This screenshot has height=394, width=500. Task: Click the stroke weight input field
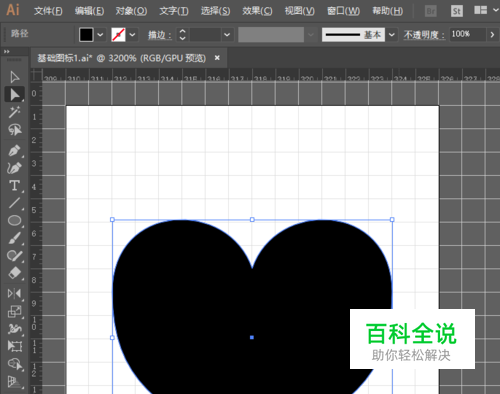[205, 34]
